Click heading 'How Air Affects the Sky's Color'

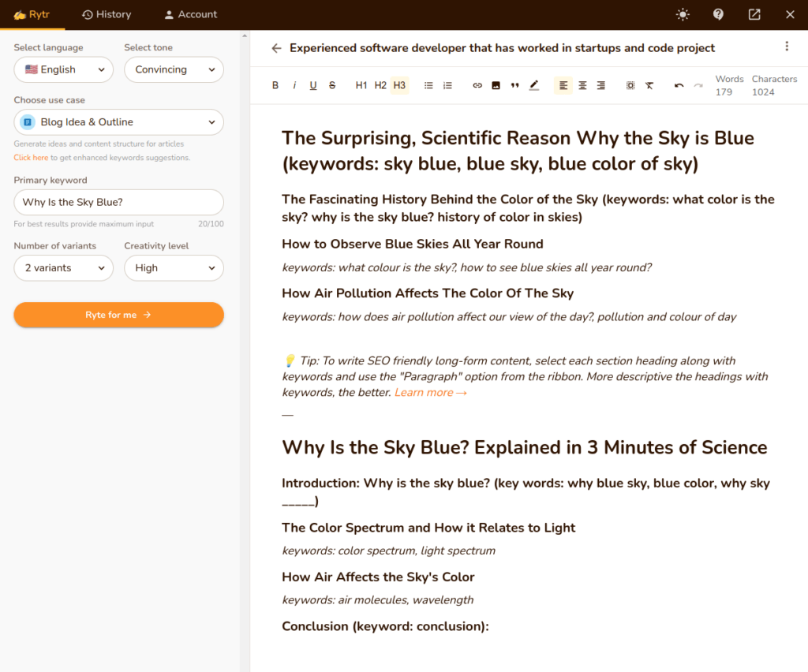pyautogui.click(x=378, y=577)
